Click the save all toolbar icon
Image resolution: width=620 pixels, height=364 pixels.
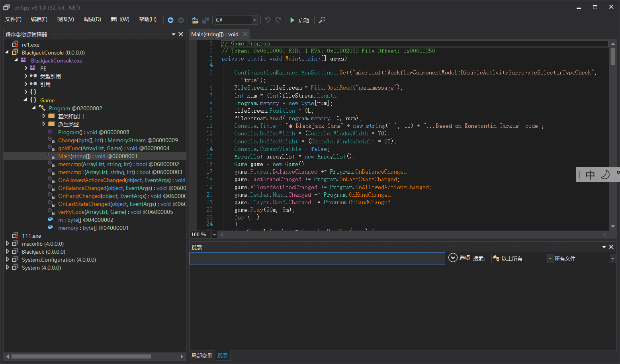(x=205, y=20)
